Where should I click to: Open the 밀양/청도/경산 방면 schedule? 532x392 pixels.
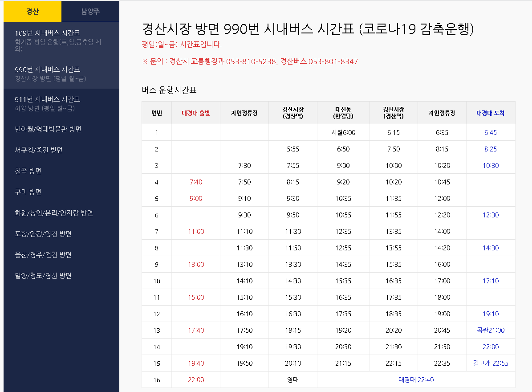pos(43,276)
